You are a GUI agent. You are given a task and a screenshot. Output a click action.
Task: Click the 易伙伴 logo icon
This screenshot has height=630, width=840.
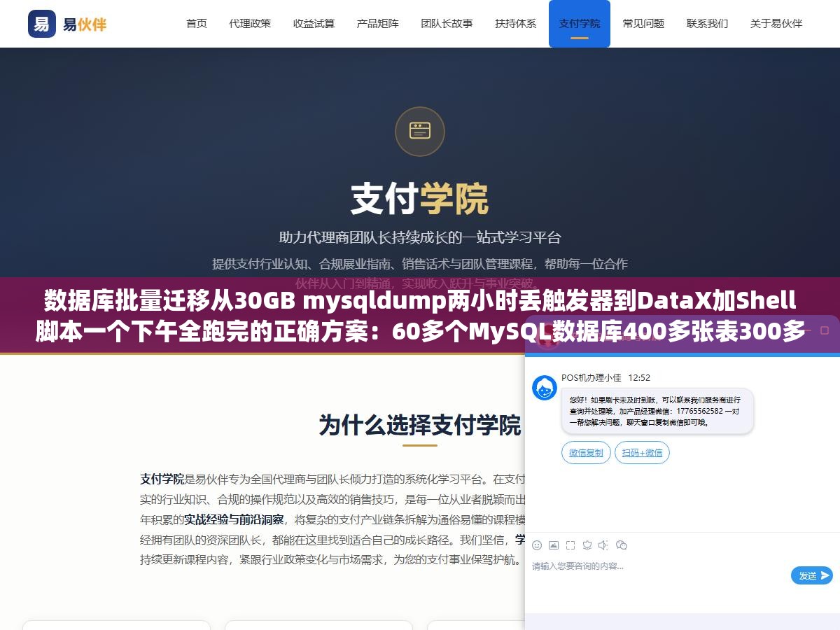pos(42,24)
